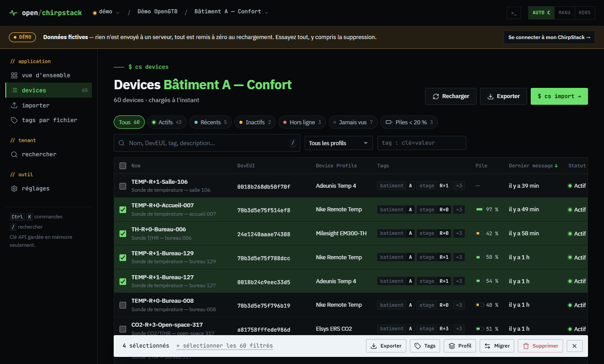Click the red Supprimer button

pyautogui.click(x=540, y=346)
